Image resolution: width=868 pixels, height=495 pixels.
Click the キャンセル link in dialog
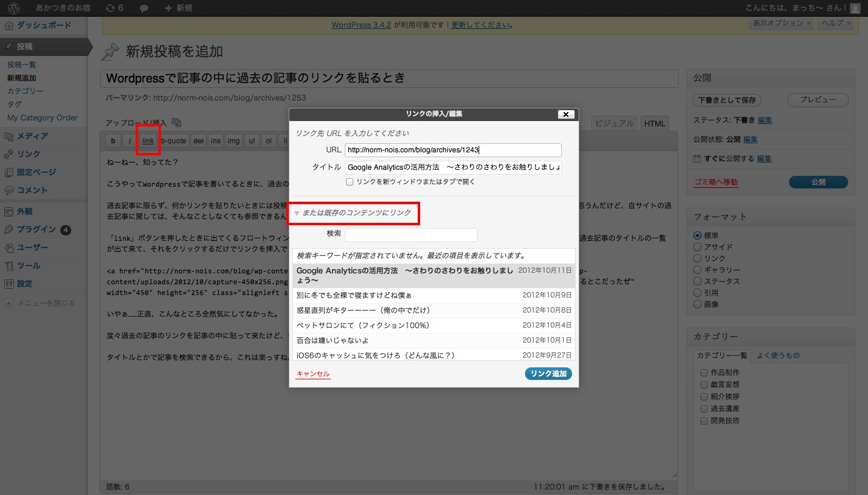[313, 374]
